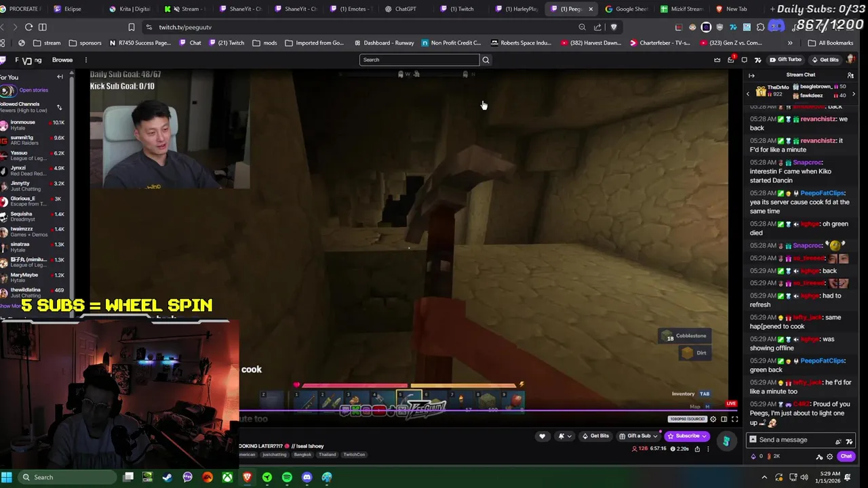Bookmark this page with the bookmark icon
Screen dimensions: 868x488
(132, 27)
